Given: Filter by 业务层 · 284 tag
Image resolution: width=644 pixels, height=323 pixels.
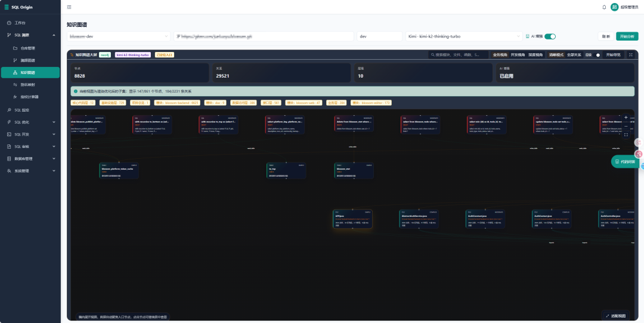Looking at the screenshot, I should (x=336, y=103).
